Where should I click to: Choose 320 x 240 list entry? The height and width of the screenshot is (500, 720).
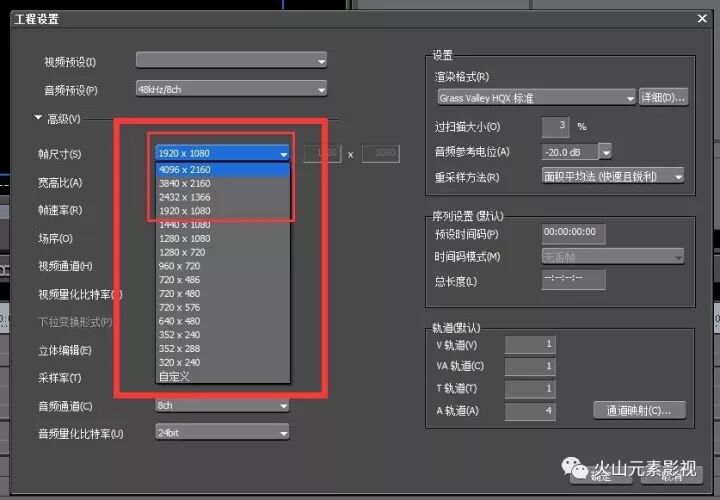click(223, 362)
